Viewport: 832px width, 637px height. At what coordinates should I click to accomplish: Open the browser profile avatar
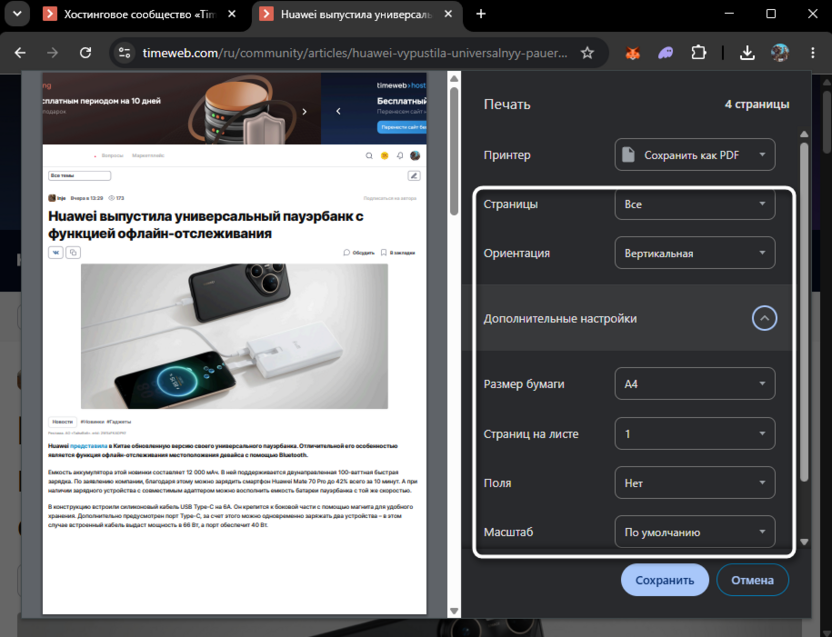(x=779, y=53)
